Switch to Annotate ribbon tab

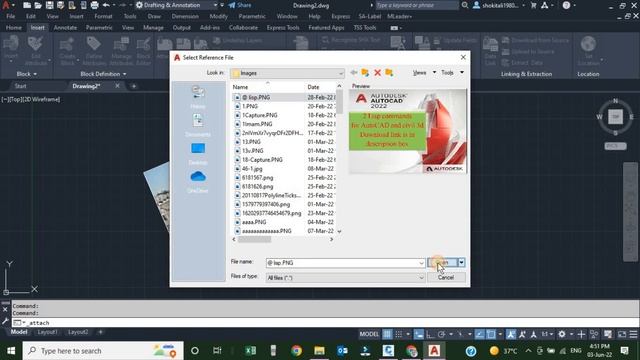(65, 28)
